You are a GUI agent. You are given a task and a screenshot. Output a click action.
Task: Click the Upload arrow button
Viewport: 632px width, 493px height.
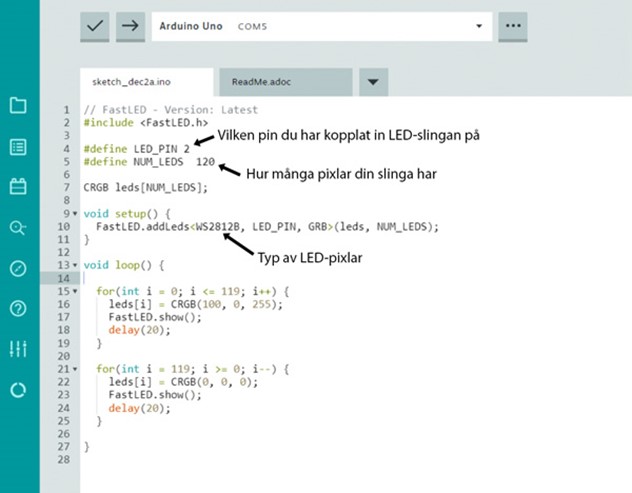click(x=130, y=26)
